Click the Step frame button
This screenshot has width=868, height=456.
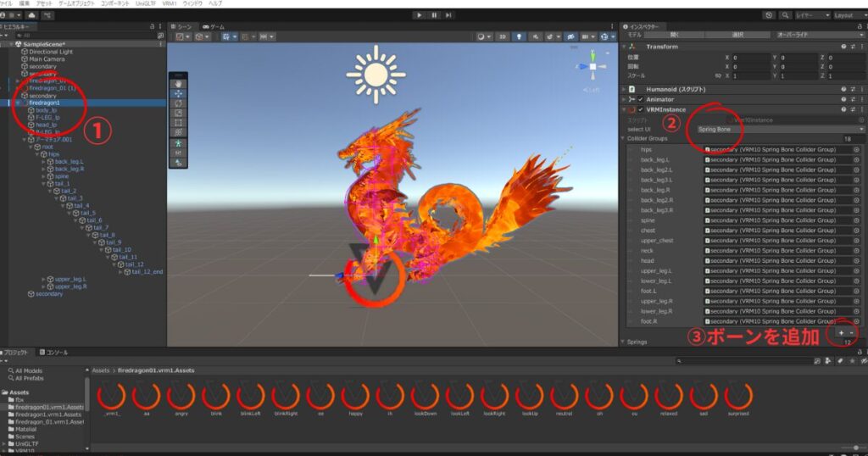(448, 15)
